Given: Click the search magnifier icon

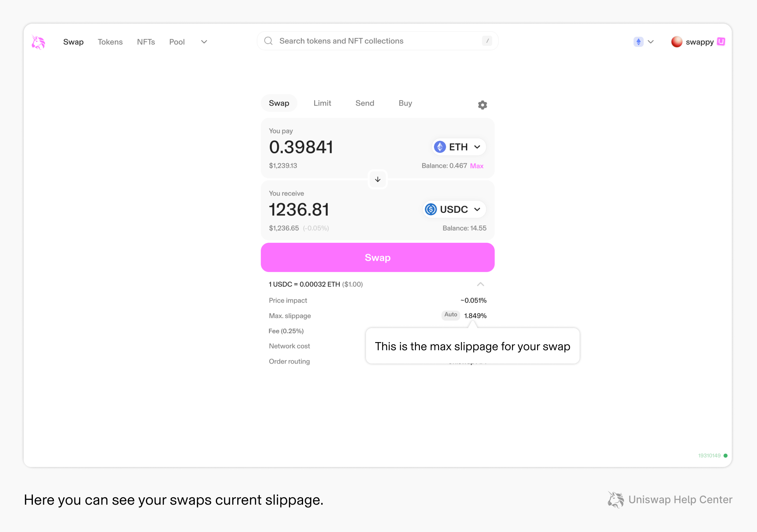Looking at the screenshot, I should (x=268, y=41).
